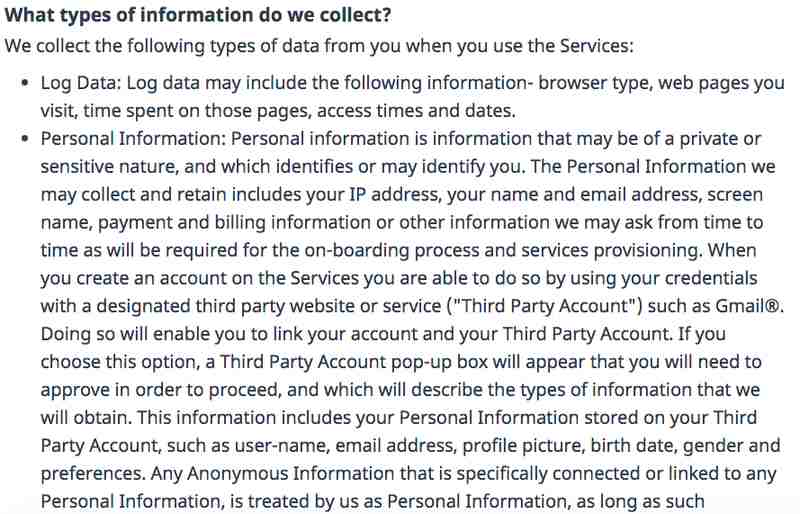Click the word 'Gmail®' in the paragraph

coord(748,306)
